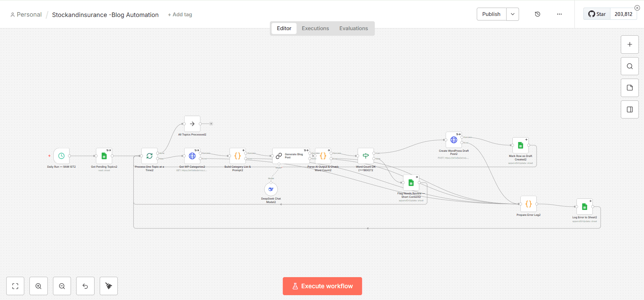The height and width of the screenshot is (300, 644).
Task: Click the All Topics Processed2 arrow node
Action: [192, 124]
